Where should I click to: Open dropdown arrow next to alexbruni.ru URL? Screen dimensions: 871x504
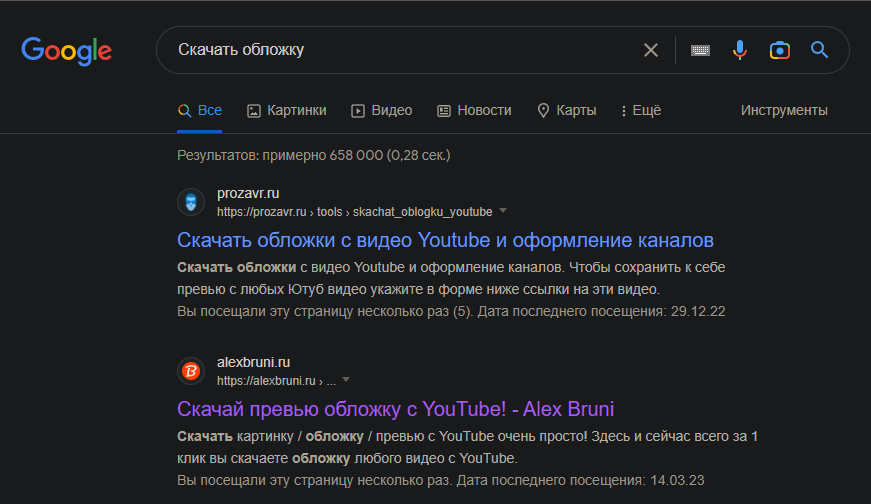tap(346, 380)
